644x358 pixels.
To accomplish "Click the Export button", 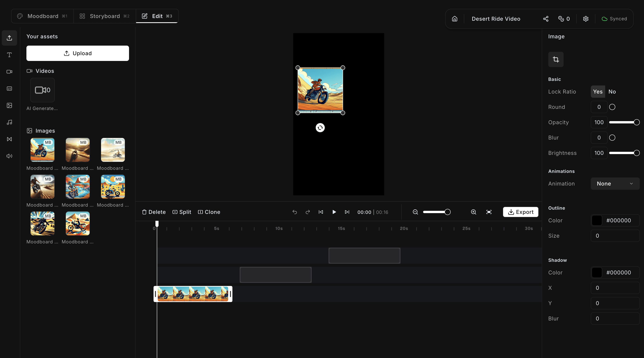I will [x=521, y=212].
